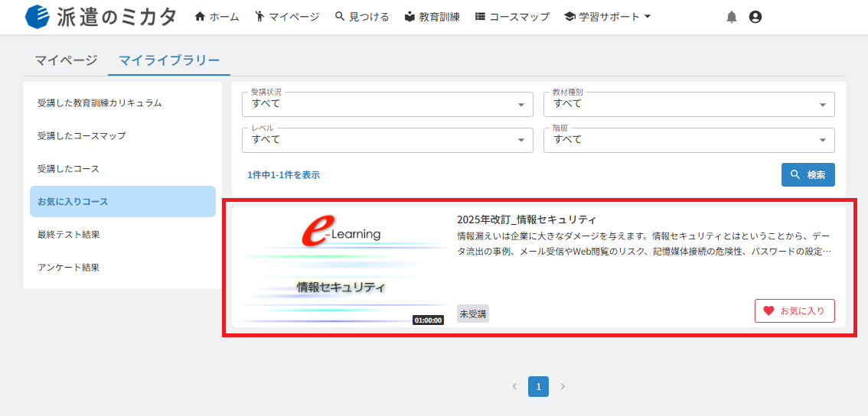Open the ホーム navigation link
The image size is (868, 416).
pyautogui.click(x=217, y=17)
